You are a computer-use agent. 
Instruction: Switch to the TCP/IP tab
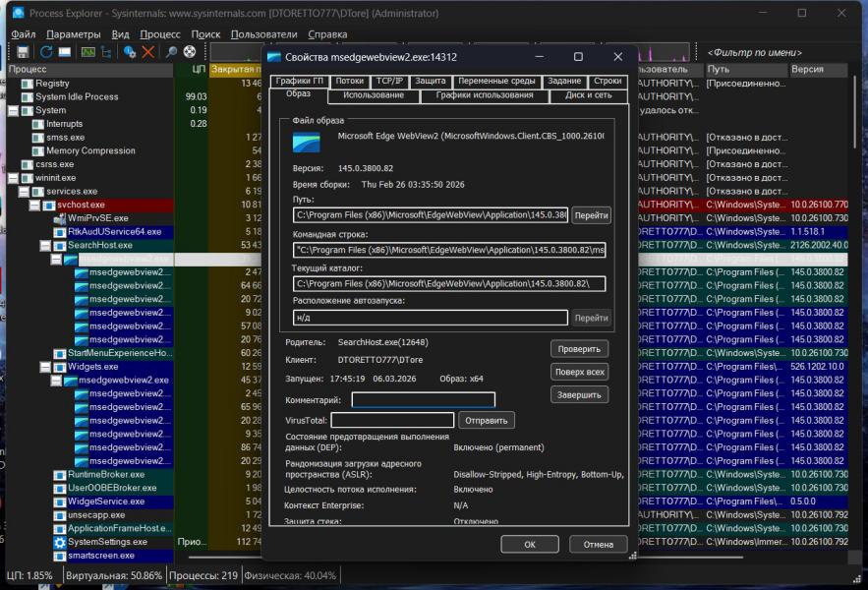389,82
